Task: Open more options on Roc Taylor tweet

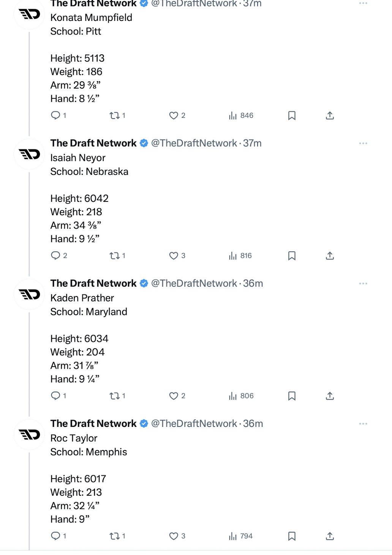Action: (363, 424)
